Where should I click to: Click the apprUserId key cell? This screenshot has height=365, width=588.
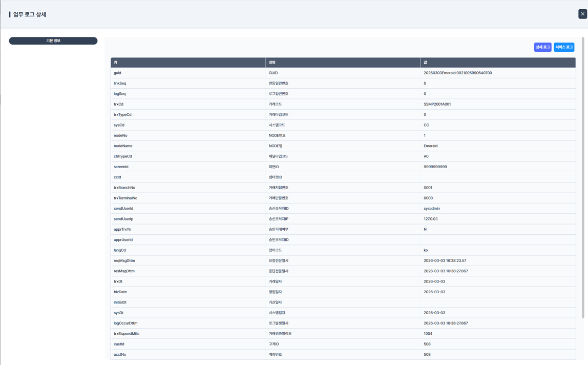click(x=188, y=239)
